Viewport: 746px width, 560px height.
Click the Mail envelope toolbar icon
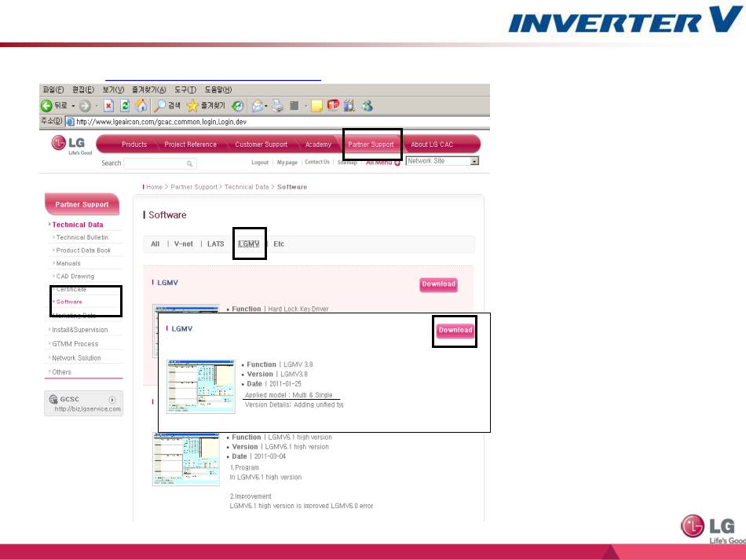coord(258,105)
